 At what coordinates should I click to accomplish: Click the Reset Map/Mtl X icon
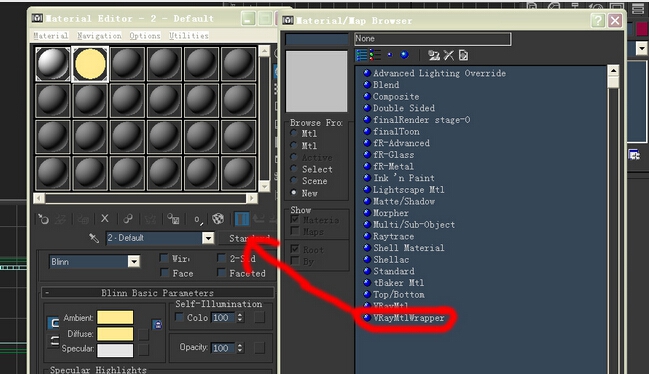(105, 218)
